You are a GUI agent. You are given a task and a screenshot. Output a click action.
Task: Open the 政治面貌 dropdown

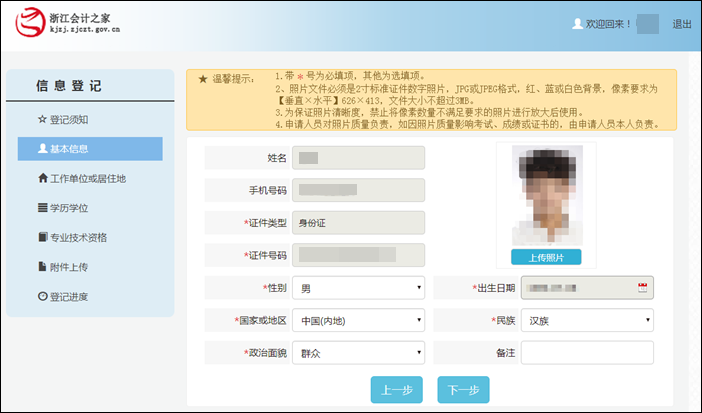pos(358,353)
